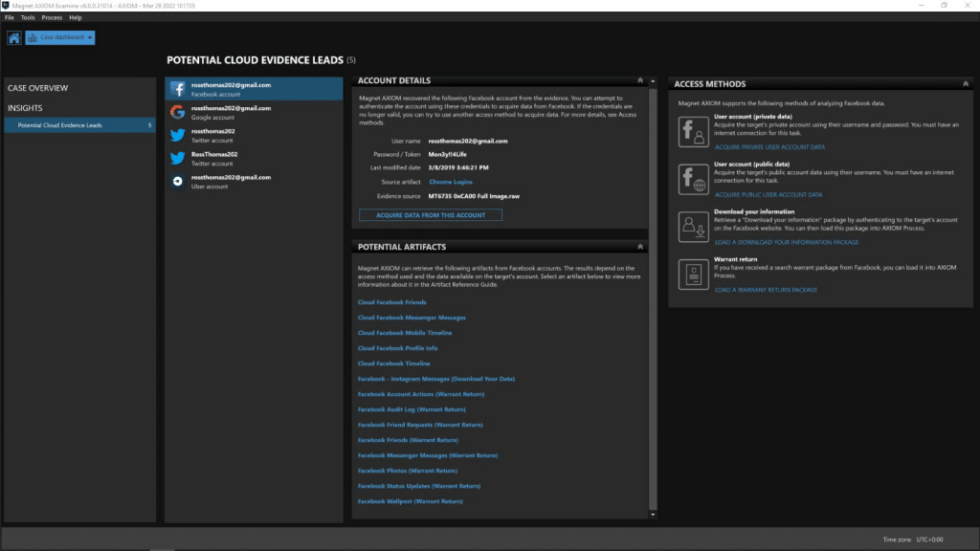Collapse the Potential Artifacts panel
The image size is (980, 551).
tap(638, 246)
